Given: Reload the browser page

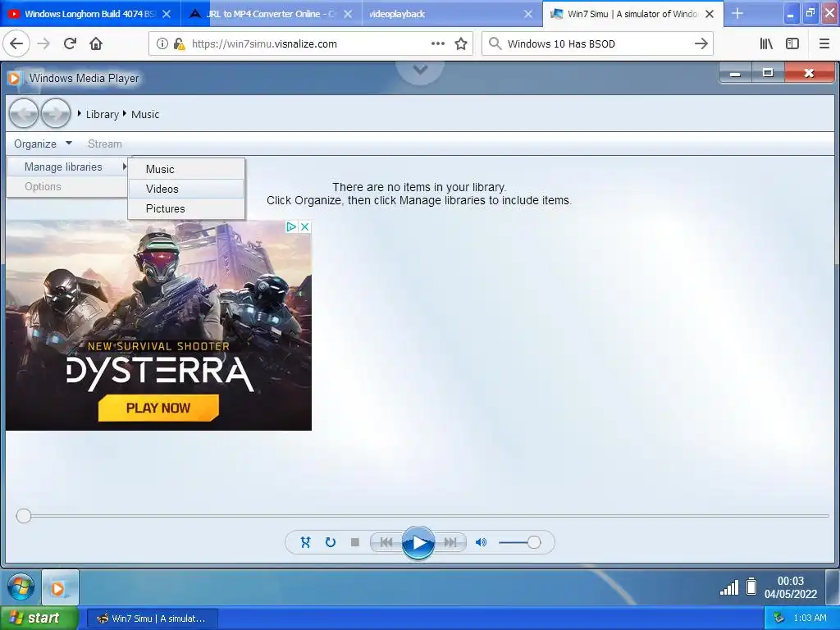Looking at the screenshot, I should [70, 43].
